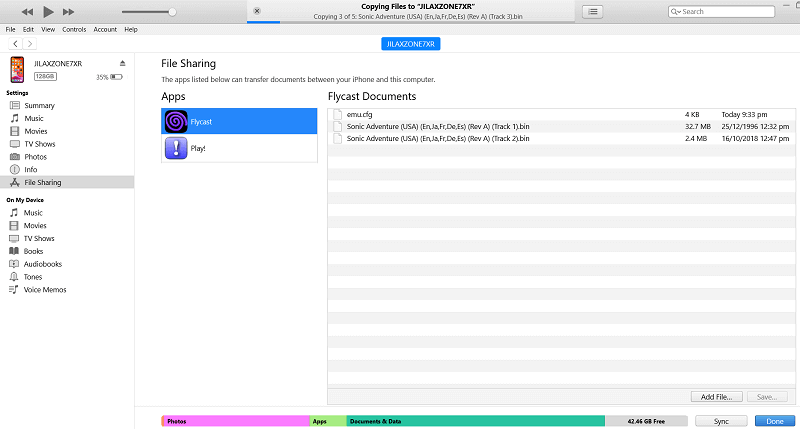
Task: Click the copying progress bar
Action: [x=411, y=22]
